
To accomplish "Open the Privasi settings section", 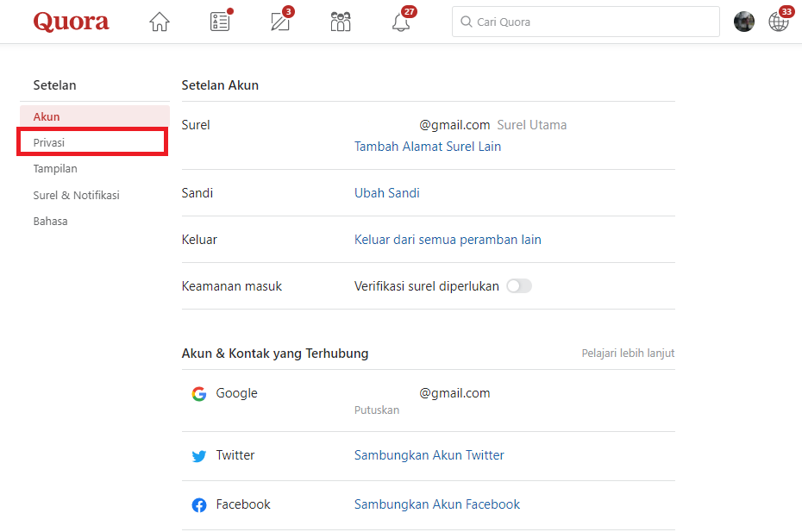I will click(x=49, y=141).
